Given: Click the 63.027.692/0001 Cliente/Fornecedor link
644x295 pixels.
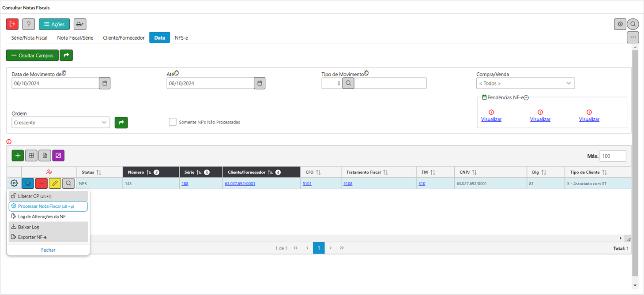Looking at the screenshot, I should click(240, 183).
